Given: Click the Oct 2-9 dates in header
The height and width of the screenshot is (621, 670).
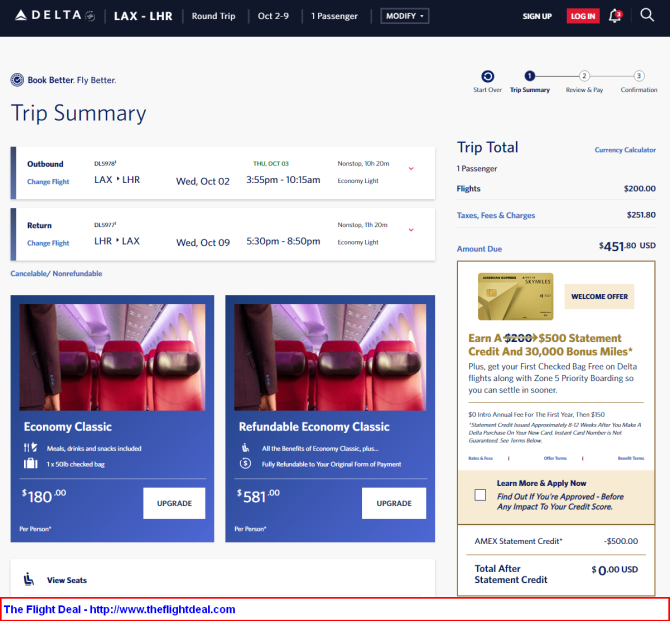Looking at the screenshot, I should pyautogui.click(x=273, y=16).
